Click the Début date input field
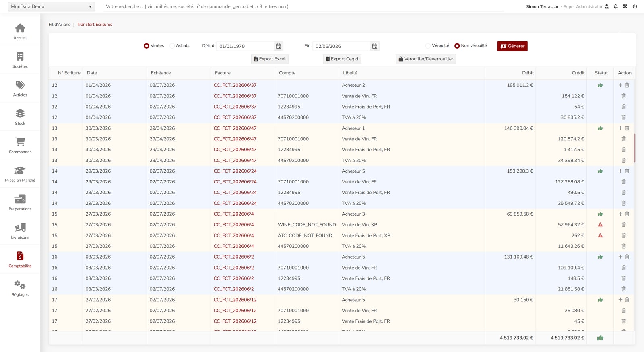Screen dimensions: 644x352 [x=246, y=46]
